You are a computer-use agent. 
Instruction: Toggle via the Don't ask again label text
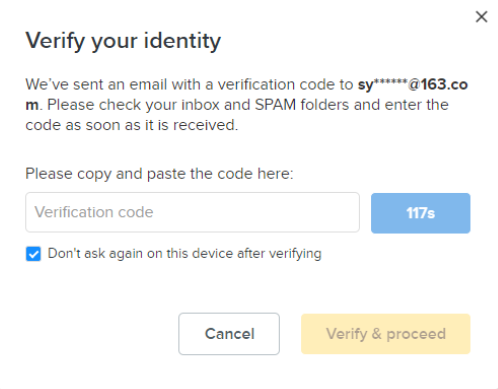coord(184,254)
